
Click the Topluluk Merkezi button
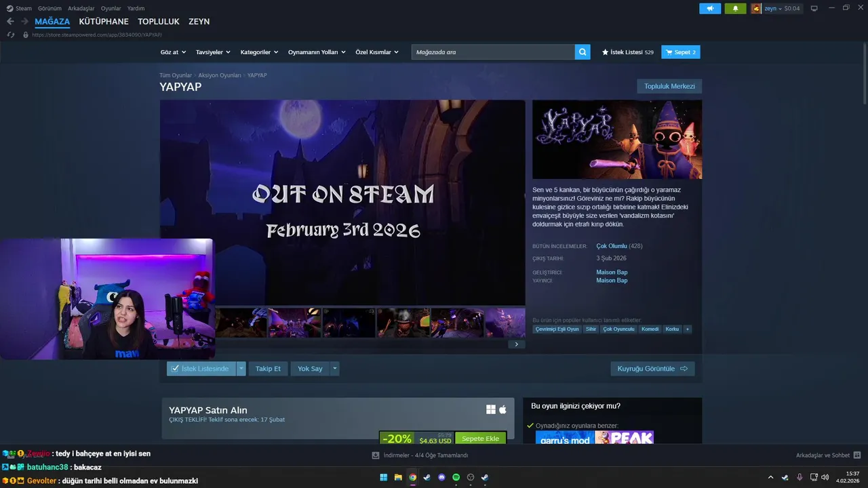coord(669,86)
